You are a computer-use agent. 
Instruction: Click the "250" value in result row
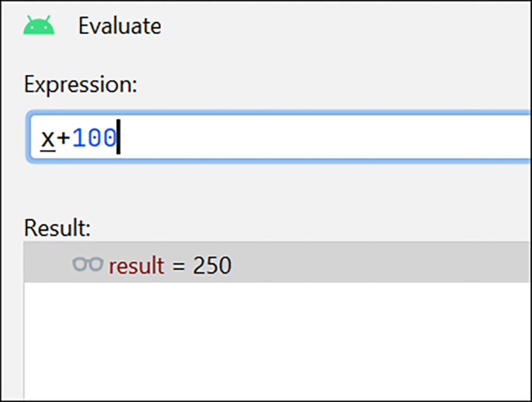tap(212, 266)
